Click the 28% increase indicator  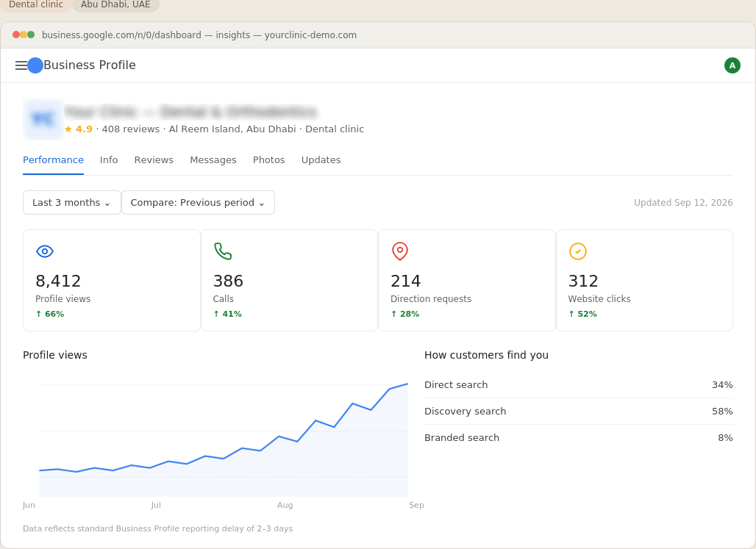[405, 314]
